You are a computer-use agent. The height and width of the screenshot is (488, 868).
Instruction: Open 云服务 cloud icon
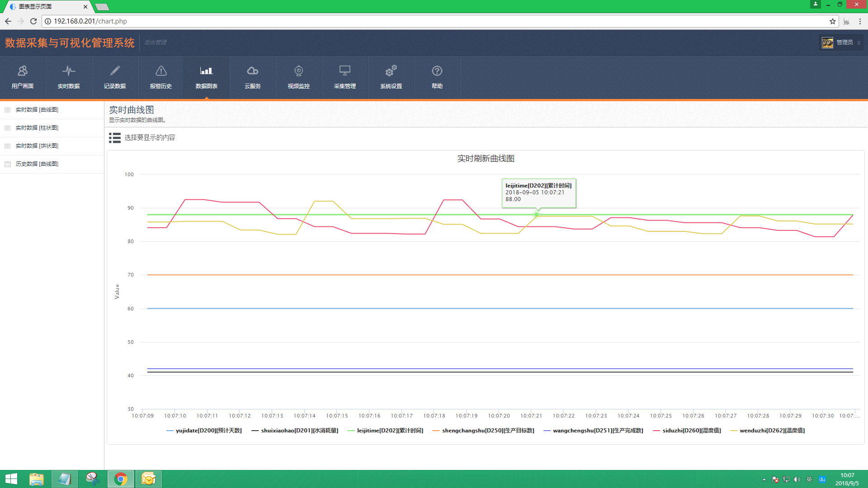pos(253,71)
